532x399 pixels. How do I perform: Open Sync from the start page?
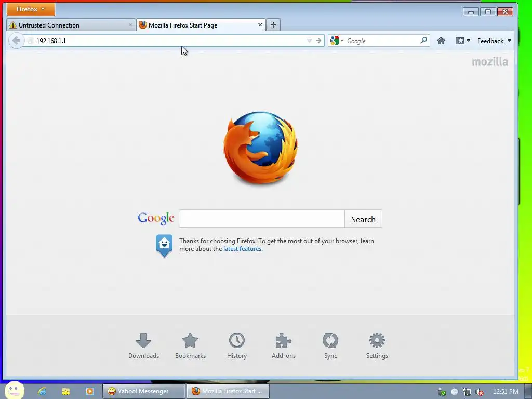[330, 345]
